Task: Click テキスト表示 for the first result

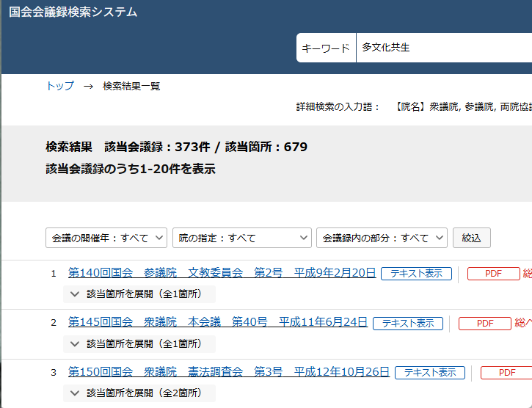Action: click(x=416, y=274)
